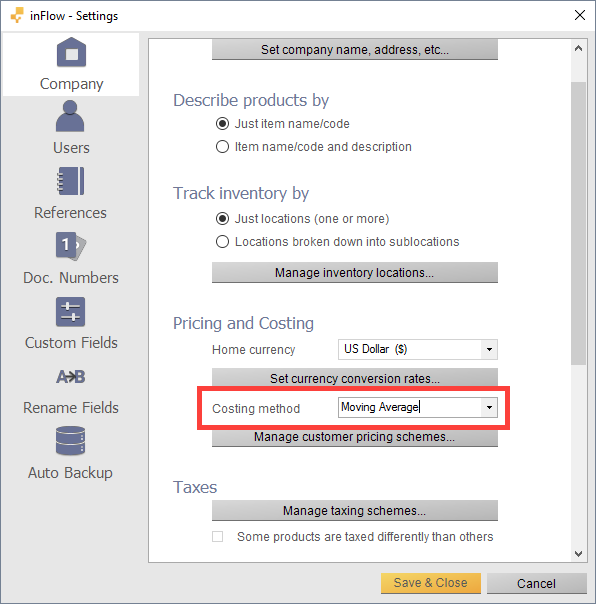Select Locations broken down into sublocations
The width and height of the screenshot is (596, 604).
coord(222,242)
